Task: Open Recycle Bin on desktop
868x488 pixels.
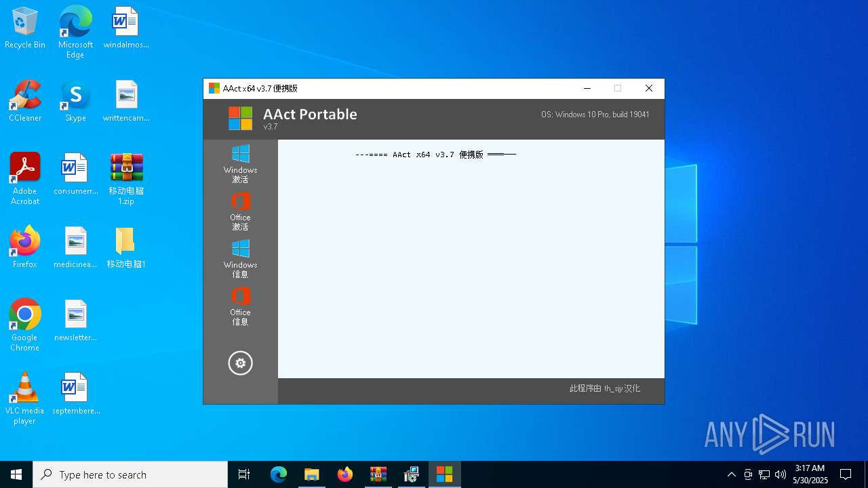Action: click(25, 28)
